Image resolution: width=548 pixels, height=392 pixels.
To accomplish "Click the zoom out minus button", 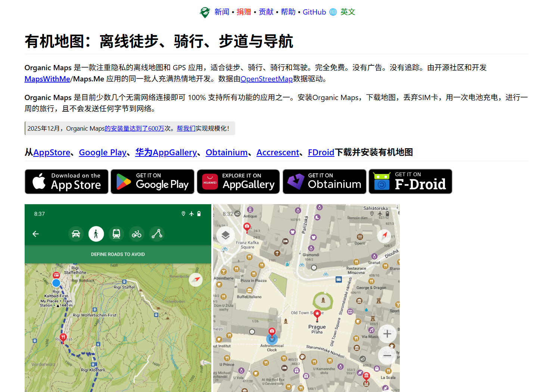I will click(387, 356).
